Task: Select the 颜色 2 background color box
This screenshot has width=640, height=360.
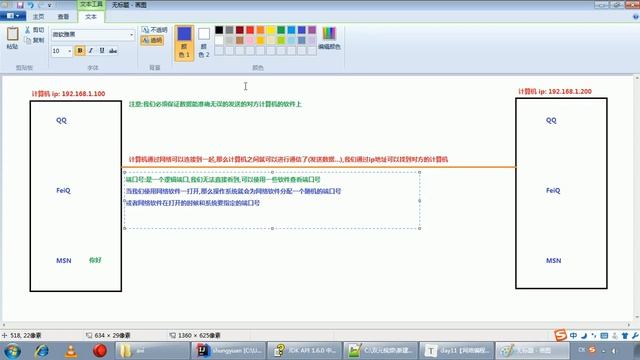Action: tap(204, 42)
